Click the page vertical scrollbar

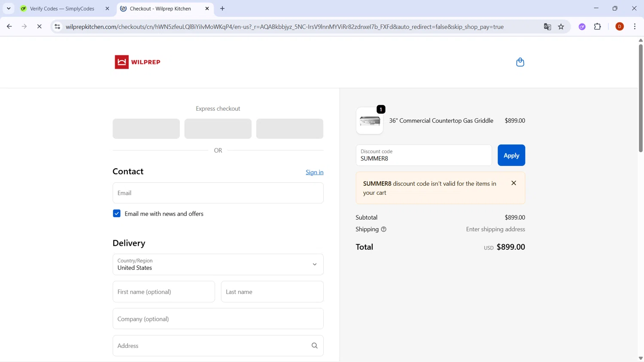pyautogui.click(x=641, y=98)
